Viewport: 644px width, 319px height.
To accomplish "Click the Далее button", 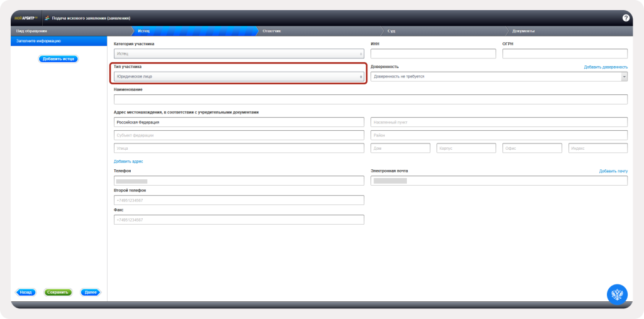I will [91, 293].
